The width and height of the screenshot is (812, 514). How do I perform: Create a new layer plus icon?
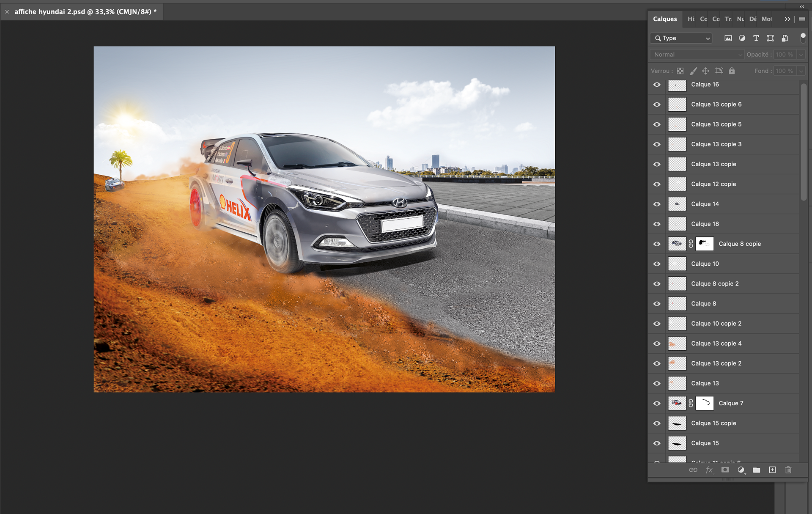point(772,470)
